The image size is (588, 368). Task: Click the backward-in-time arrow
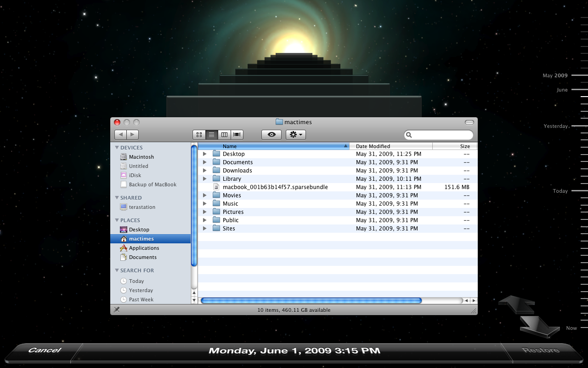coord(517,304)
